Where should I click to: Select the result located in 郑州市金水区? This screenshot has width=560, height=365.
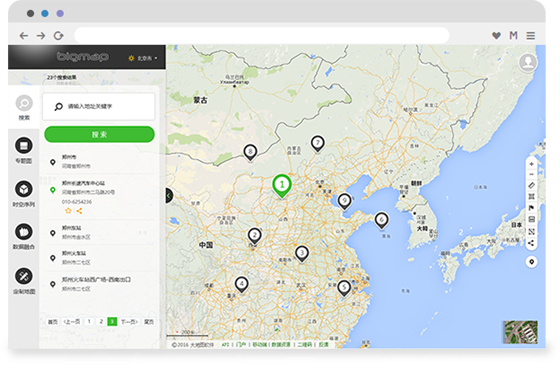99,232
